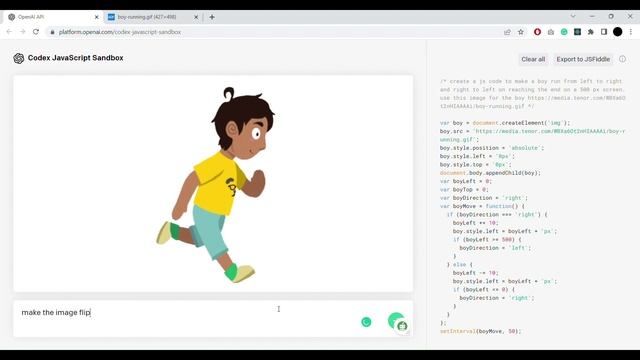
Task: Open the Chrome three-dot menu
Action: tap(631, 32)
